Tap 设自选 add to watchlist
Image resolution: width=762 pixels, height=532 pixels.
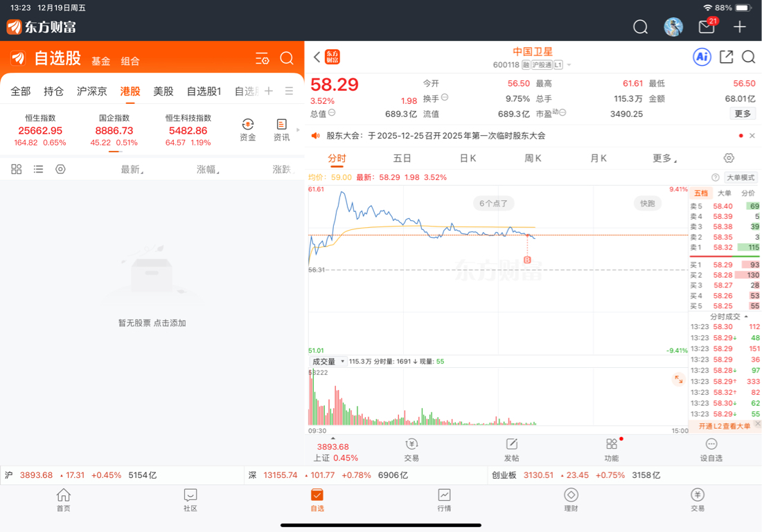tap(711, 450)
